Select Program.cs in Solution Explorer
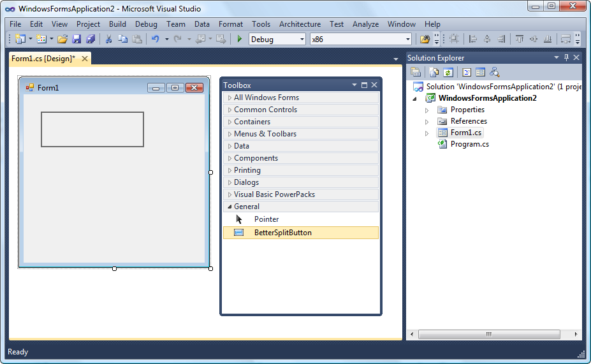 469,144
